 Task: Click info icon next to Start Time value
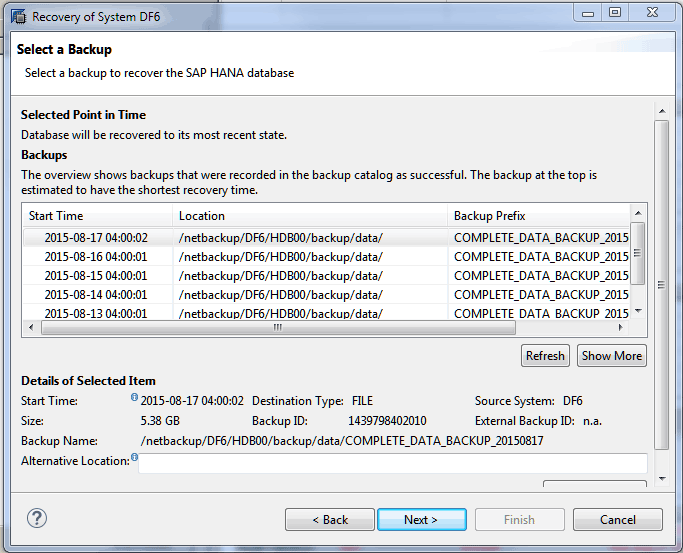pyautogui.click(x=135, y=397)
